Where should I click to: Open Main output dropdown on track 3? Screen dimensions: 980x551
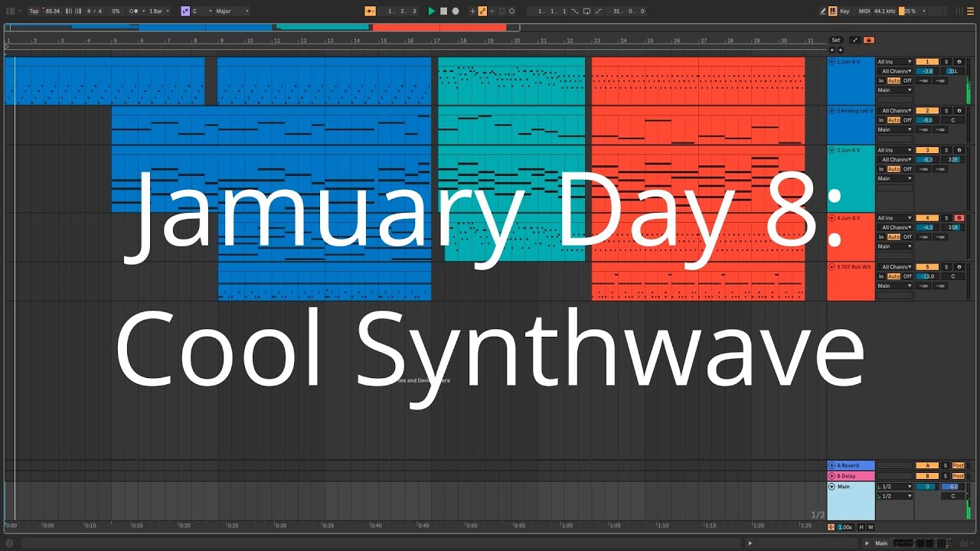coord(895,178)
